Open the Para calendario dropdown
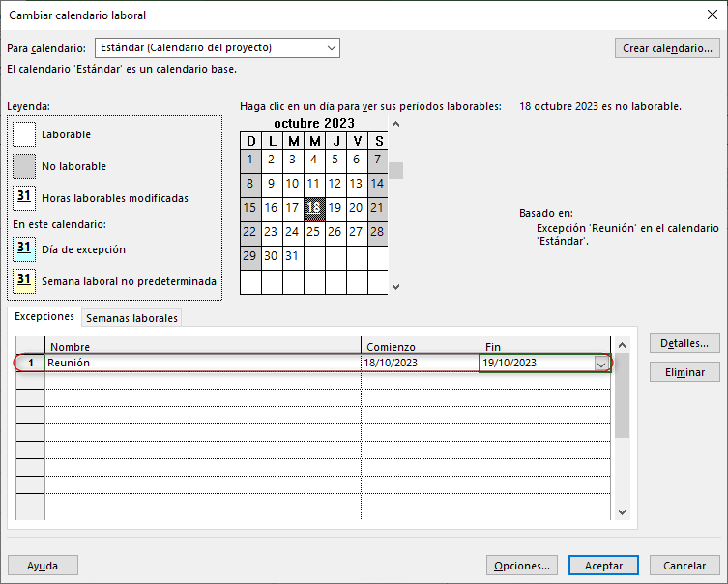Screen dimensions: 728x584 coord(332,48)
